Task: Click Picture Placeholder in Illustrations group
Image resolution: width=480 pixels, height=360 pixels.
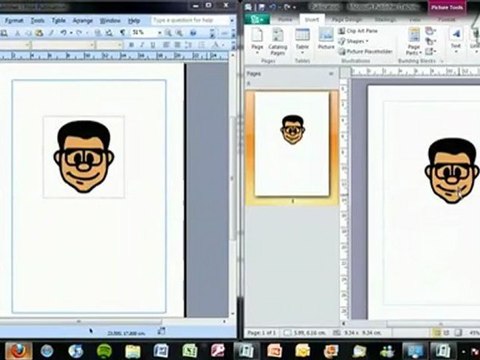Action: (x=366, y=51)
